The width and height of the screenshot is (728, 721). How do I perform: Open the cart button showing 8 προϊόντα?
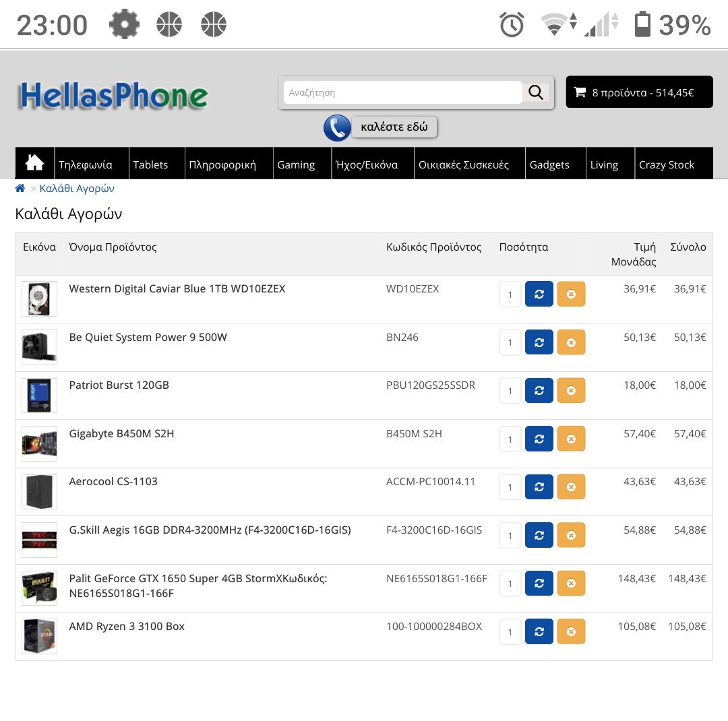[x=639, y=92]
